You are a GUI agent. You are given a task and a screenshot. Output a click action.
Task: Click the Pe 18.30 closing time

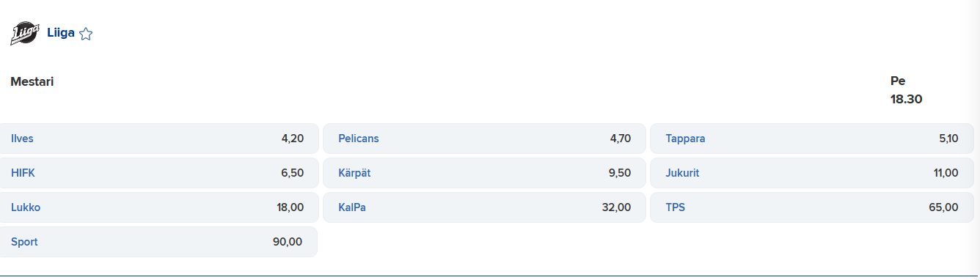coord(906,90)
